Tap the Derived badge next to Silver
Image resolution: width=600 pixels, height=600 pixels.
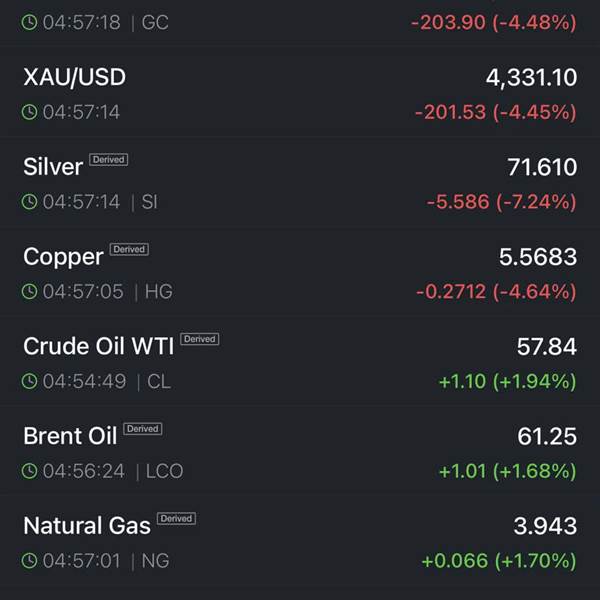[109, 159]
